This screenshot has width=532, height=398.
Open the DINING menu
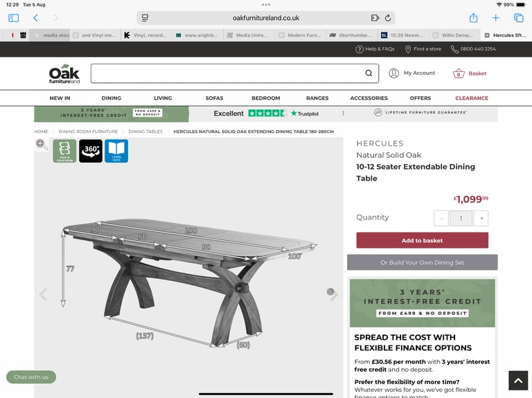(112, 98)
